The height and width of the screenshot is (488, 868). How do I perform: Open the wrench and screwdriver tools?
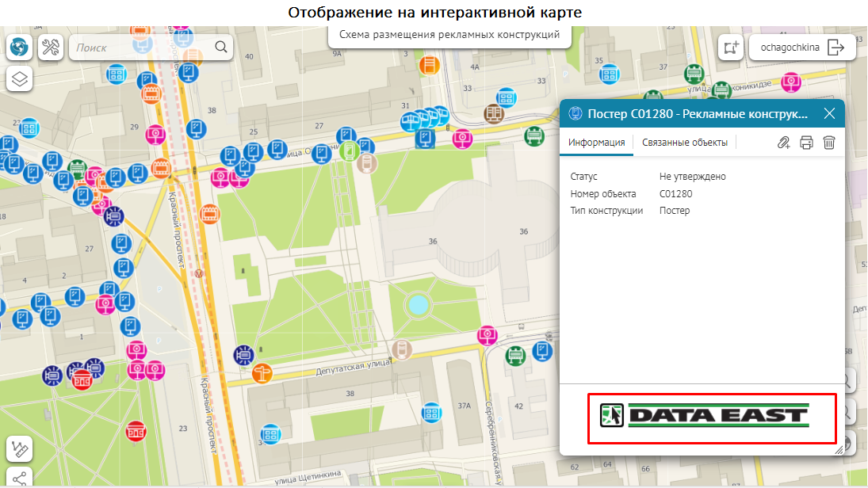pyautogui.click(x=51, y=48)
